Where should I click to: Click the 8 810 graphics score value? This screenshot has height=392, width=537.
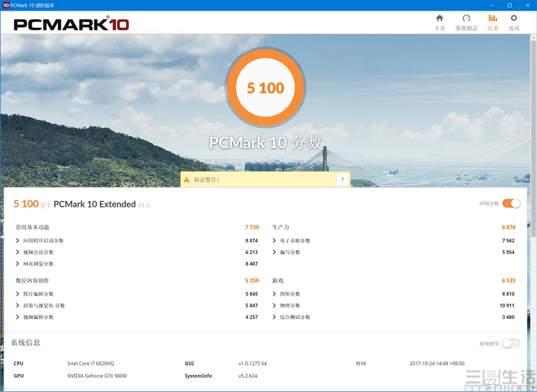tap(508, 294)
